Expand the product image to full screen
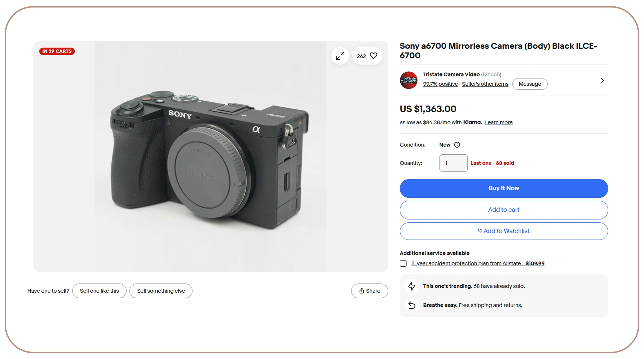This screenshot has height=359, width=644. [340, 56]
